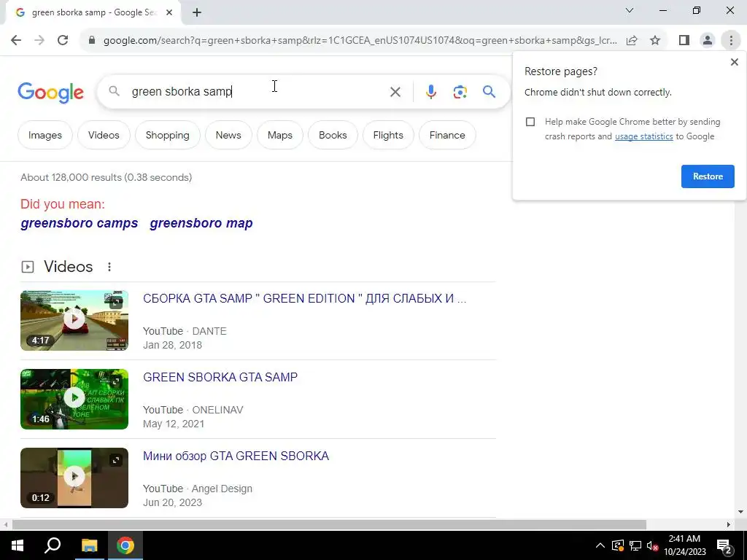
Task: Expand preview on the 1:46 video thumbnail
Action: pyautogui.click(x=116, y=381)
